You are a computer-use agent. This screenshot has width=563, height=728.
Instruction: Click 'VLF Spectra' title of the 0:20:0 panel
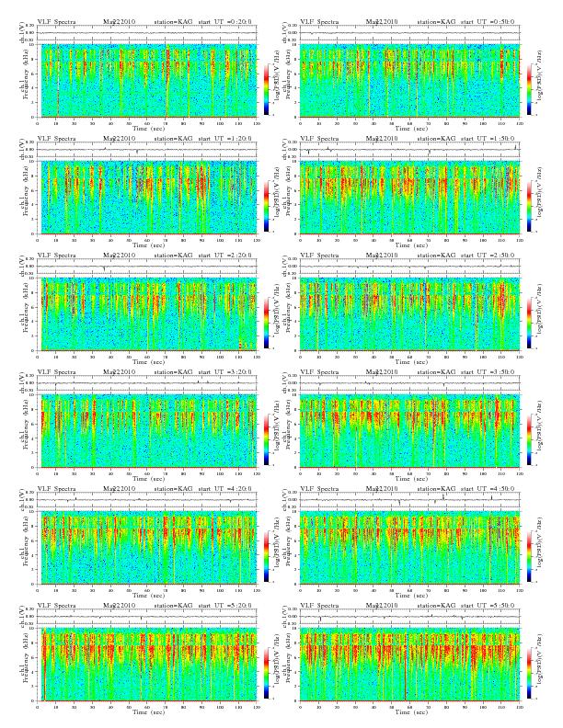[x=57, y=22]
